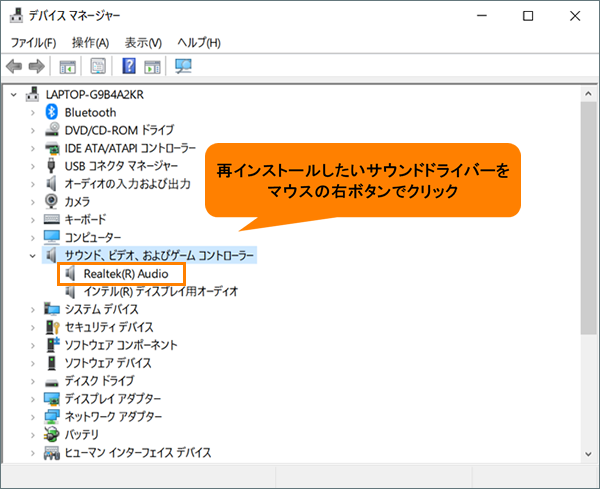Screen dimensions: 600x489
Task: Close the Device Manager window
Action: 575,16
